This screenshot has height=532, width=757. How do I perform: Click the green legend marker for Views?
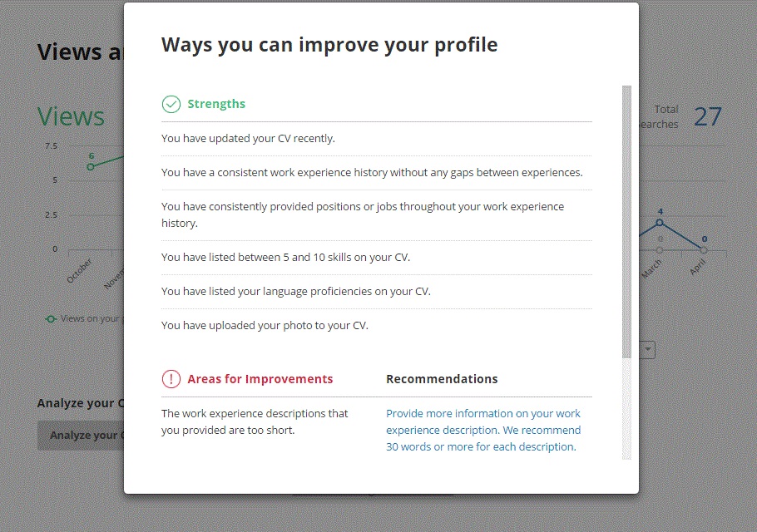click(x=51, y=318)
